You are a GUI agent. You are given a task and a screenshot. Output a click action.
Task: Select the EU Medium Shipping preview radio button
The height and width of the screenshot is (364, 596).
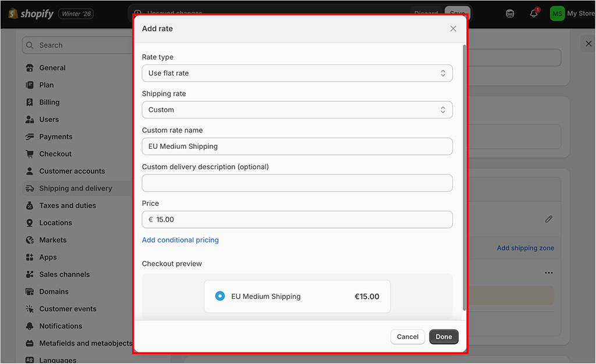coord(220,296)
